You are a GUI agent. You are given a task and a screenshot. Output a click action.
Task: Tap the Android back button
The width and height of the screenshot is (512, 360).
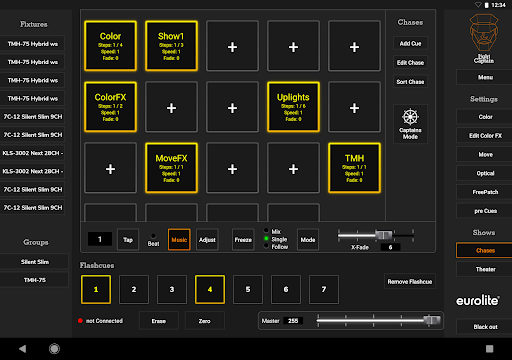click(x=22, y=349)
